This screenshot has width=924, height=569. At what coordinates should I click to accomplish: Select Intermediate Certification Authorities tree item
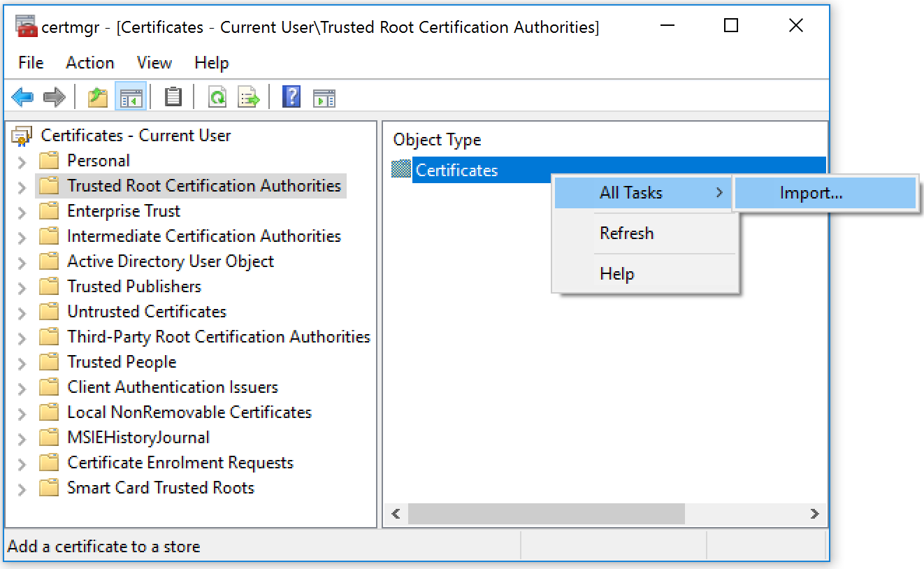[204, 236]
